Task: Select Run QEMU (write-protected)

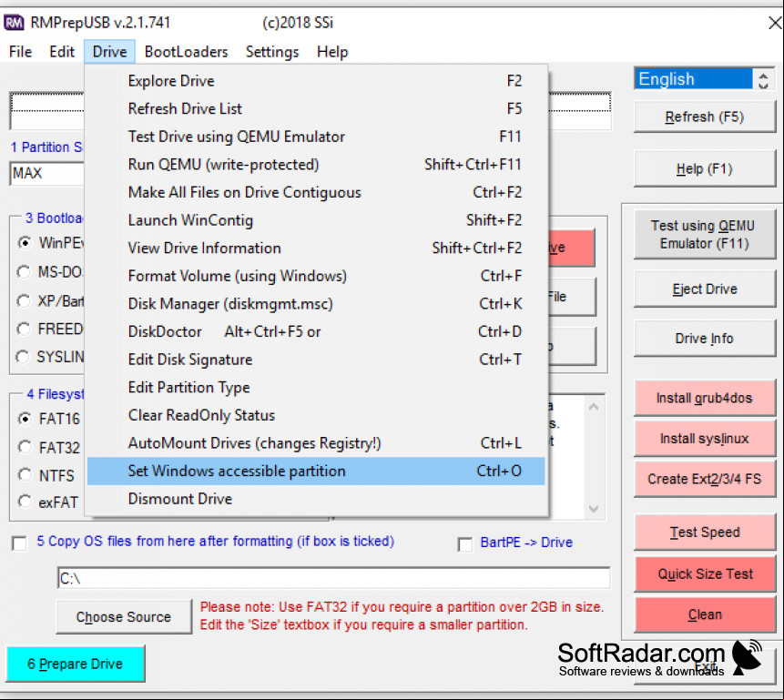Action: (316, 165)
